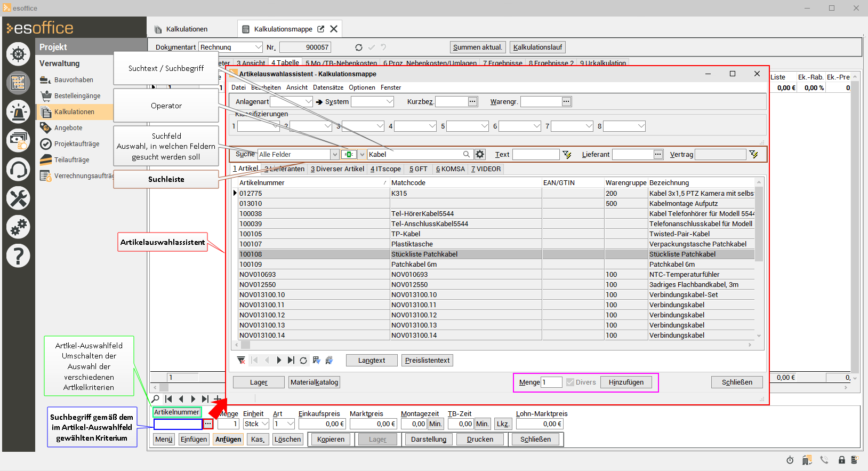868x471 pixels.
Task: Open the Anlagenart dropdown
Action: tap(308, 101)
